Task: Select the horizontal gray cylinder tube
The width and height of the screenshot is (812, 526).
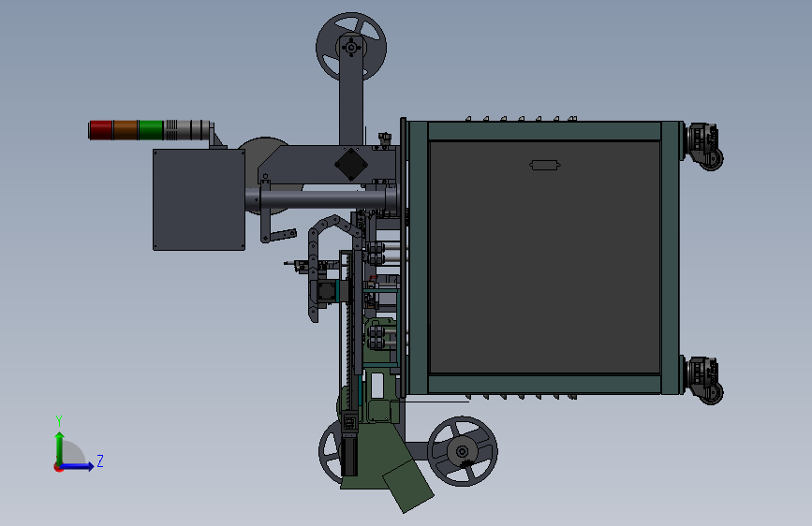Action: [x=321, y=199]
